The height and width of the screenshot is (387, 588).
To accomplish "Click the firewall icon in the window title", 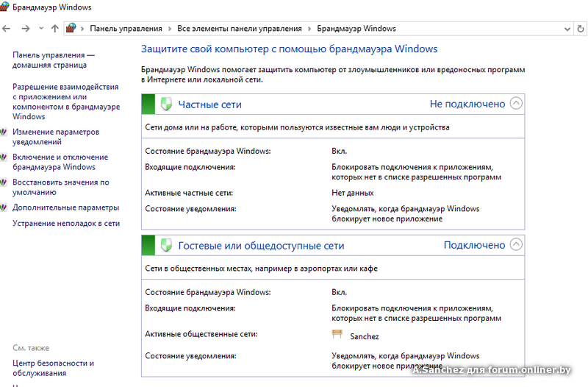I will pos(4,7).
